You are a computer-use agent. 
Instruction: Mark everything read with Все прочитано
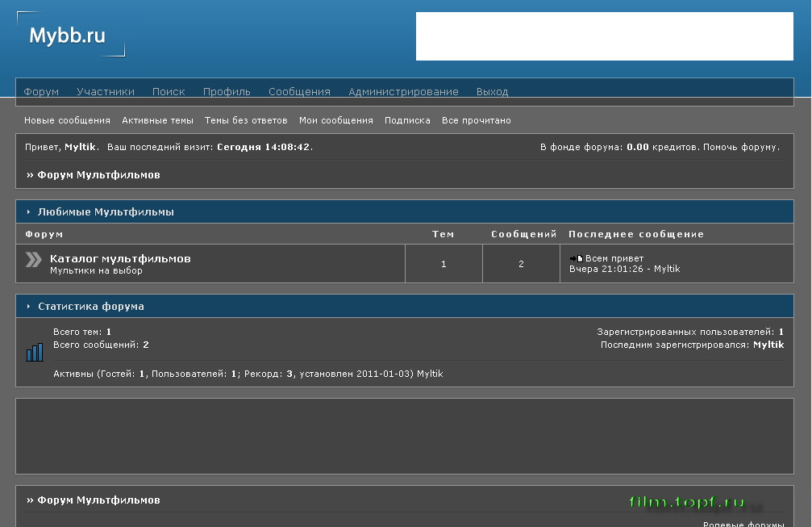coord(476,120)
